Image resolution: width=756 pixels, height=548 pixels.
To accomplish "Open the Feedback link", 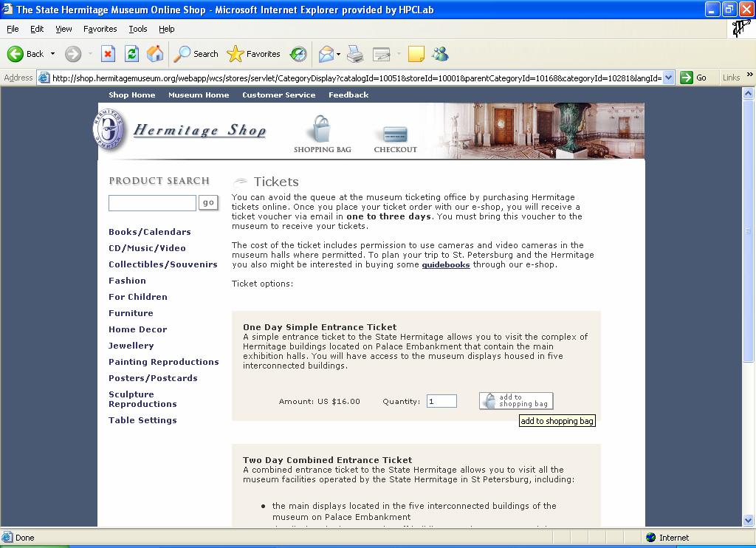I will pos(348,95).
